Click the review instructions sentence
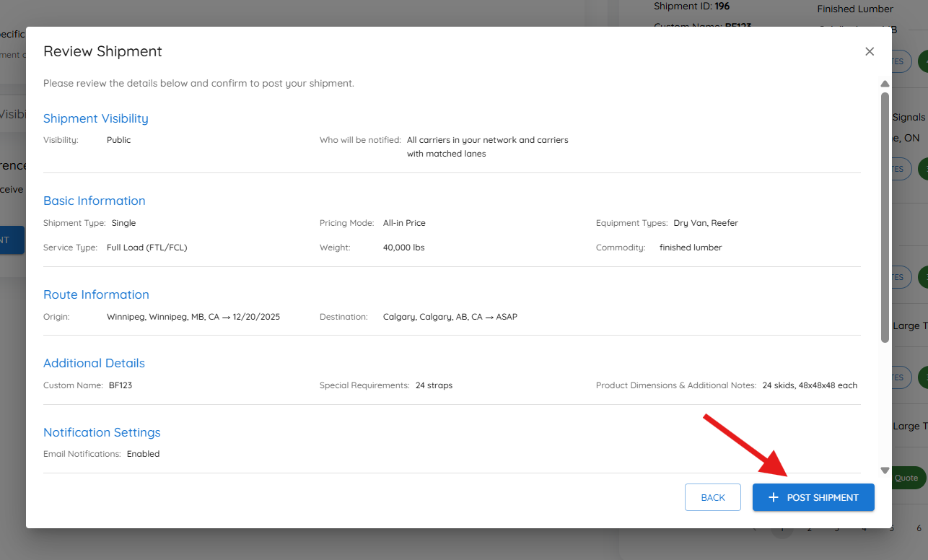Screen dimensions: 928x560 pos(198,83)
